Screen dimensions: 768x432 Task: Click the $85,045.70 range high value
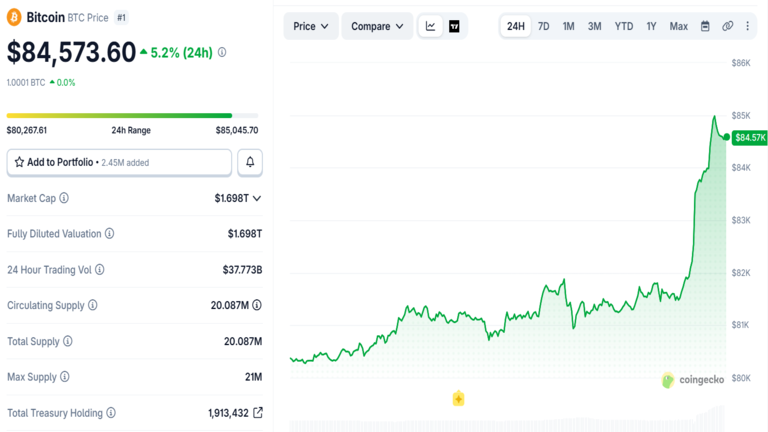click(x=237, y=130)
